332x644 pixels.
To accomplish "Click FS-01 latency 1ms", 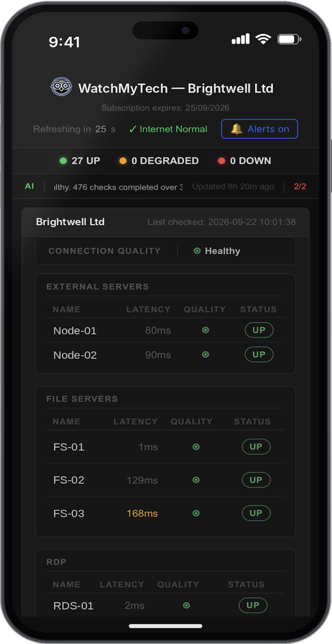I will 148,447.
